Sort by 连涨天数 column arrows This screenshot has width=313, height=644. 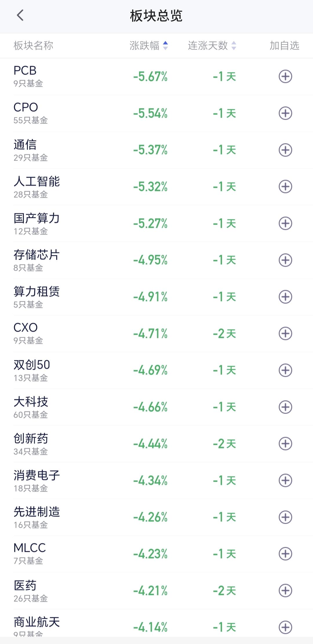coord(234,46)
